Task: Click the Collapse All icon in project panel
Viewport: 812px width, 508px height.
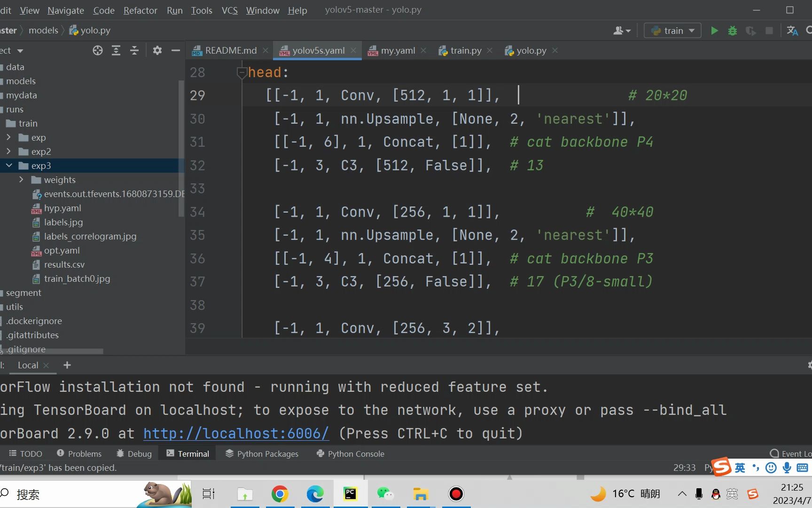Action: (x=134, y=50)
